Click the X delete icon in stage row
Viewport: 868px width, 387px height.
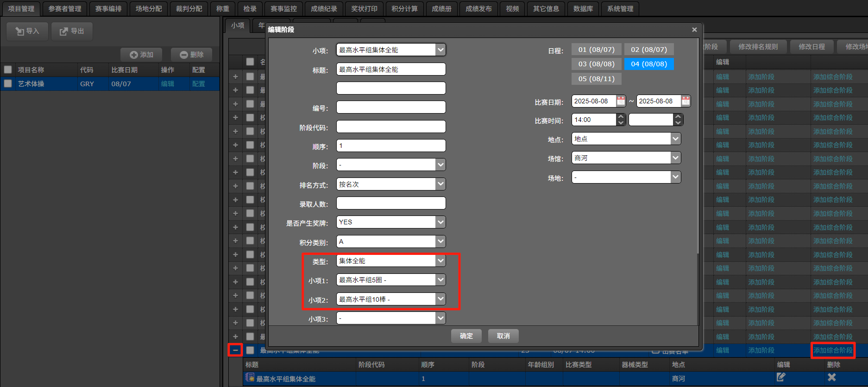point(832,377)
